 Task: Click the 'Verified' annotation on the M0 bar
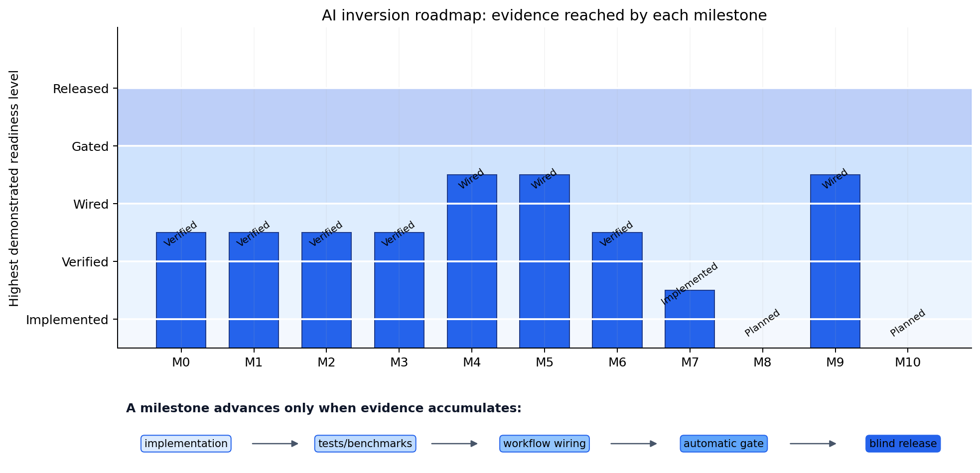tap(180, 234)
